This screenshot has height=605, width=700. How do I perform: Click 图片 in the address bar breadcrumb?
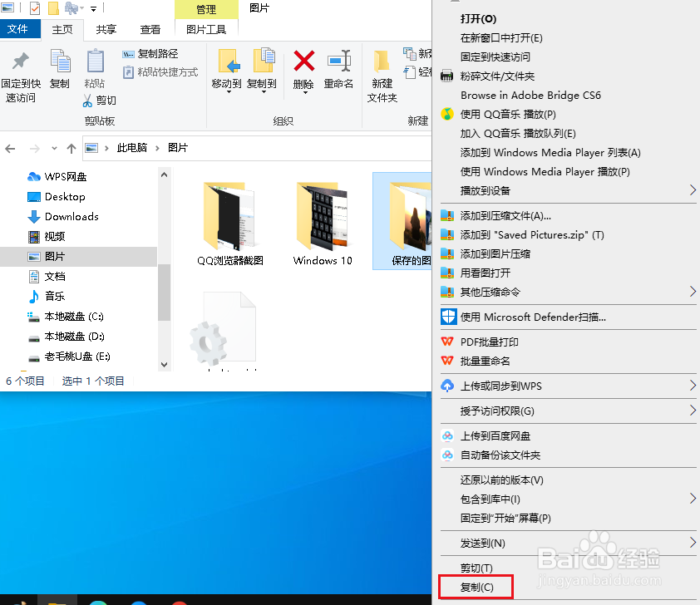tap(178, 148)
